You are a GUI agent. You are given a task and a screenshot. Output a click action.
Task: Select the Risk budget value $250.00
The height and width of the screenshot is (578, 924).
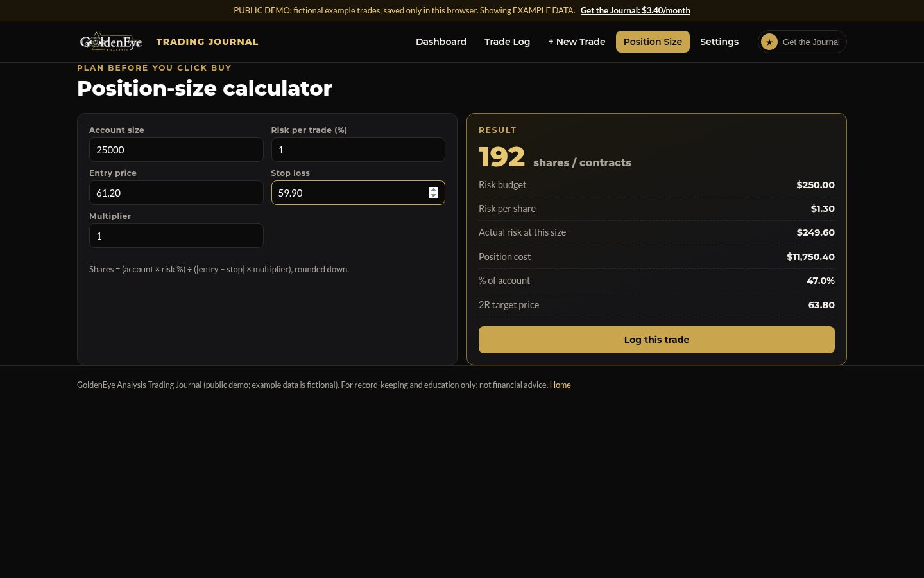pos(816,185)
